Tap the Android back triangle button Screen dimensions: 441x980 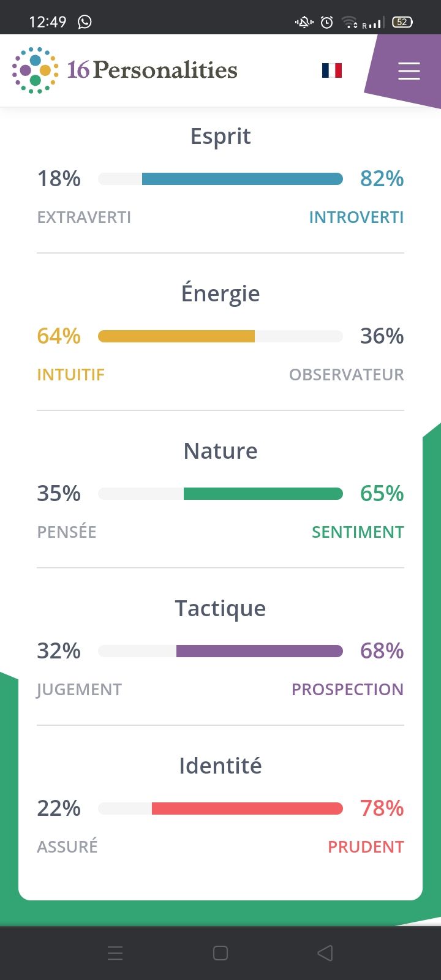325,953
